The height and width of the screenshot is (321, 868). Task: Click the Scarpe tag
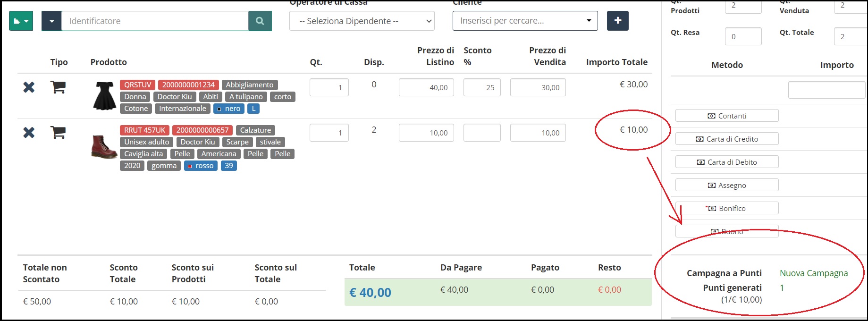point(237,142)
